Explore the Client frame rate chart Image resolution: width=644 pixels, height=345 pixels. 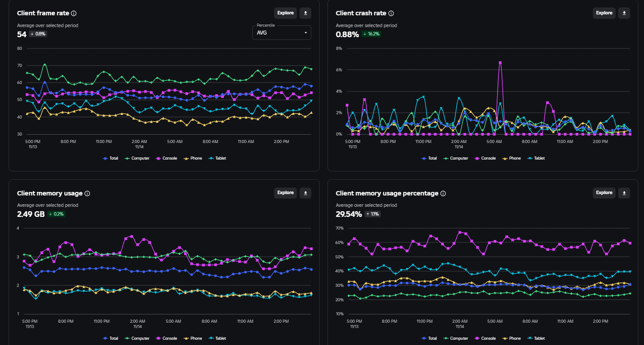tap(285, 13)
